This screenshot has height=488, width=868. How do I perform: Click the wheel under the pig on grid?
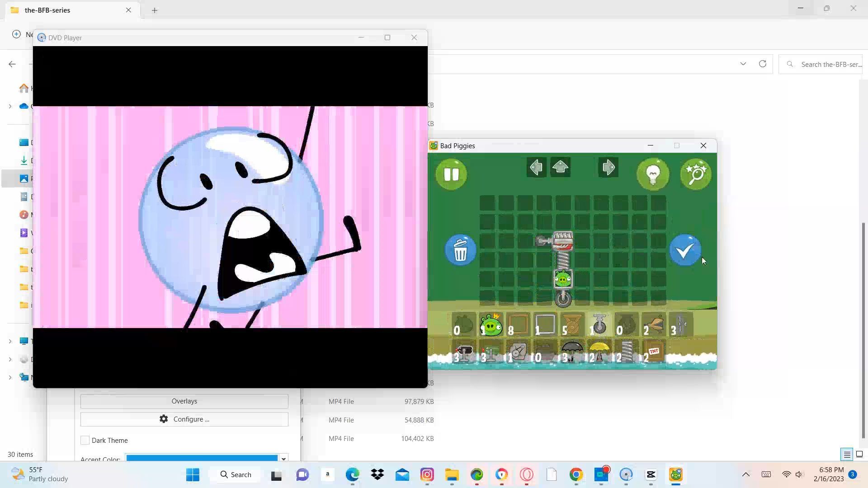point(563,299)
